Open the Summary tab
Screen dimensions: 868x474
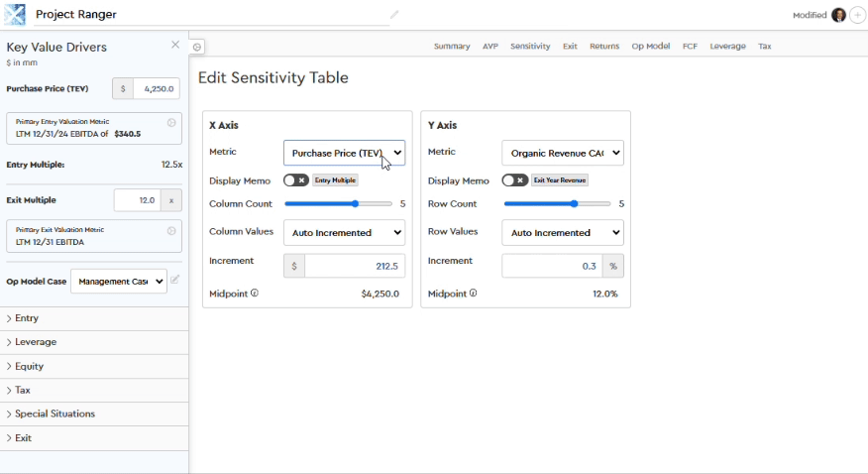click(x=452, y=47)
